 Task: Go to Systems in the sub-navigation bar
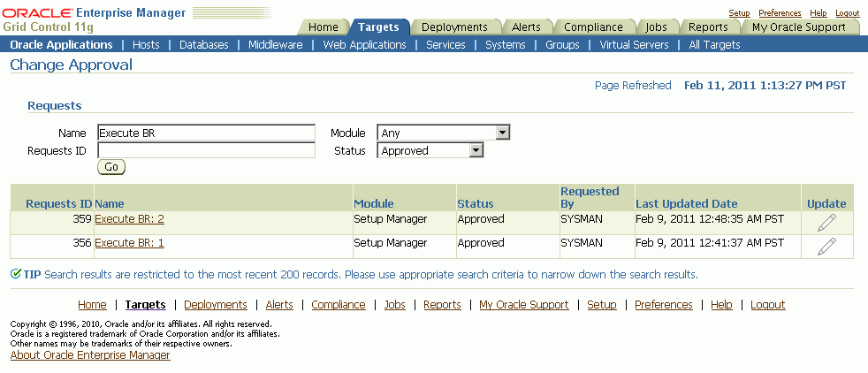coord(506,45)
